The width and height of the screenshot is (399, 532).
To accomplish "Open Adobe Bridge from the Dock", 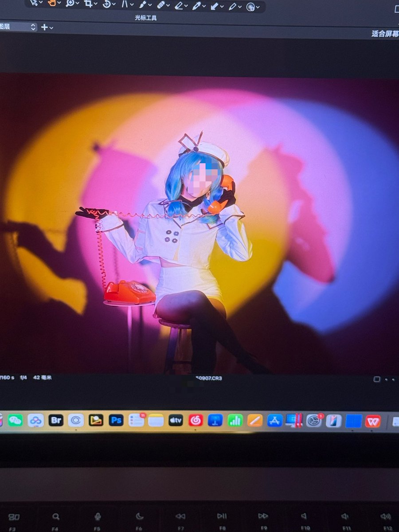I will click(56, 420).
